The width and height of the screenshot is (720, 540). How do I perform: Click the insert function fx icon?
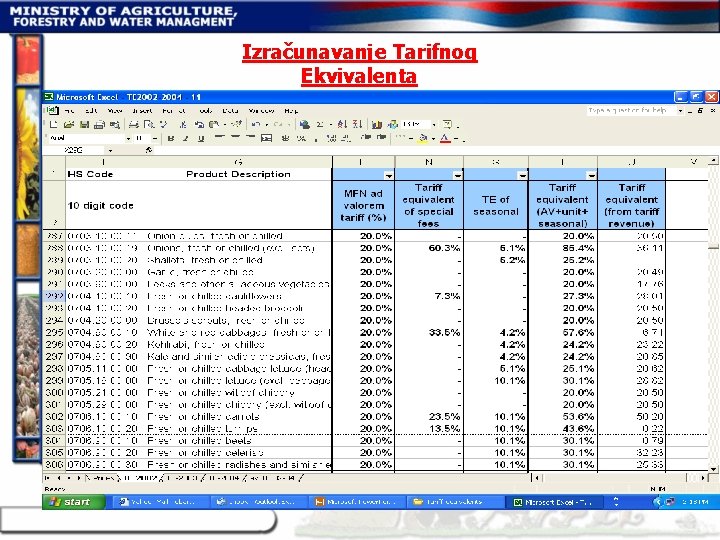pyautogui.click(x=149, y=150)
